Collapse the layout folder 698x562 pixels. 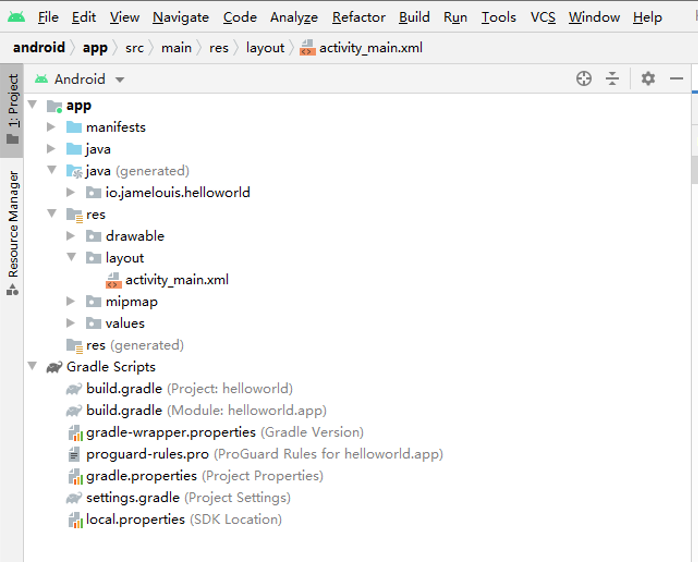pyautogui.click(x=71, y=258)
